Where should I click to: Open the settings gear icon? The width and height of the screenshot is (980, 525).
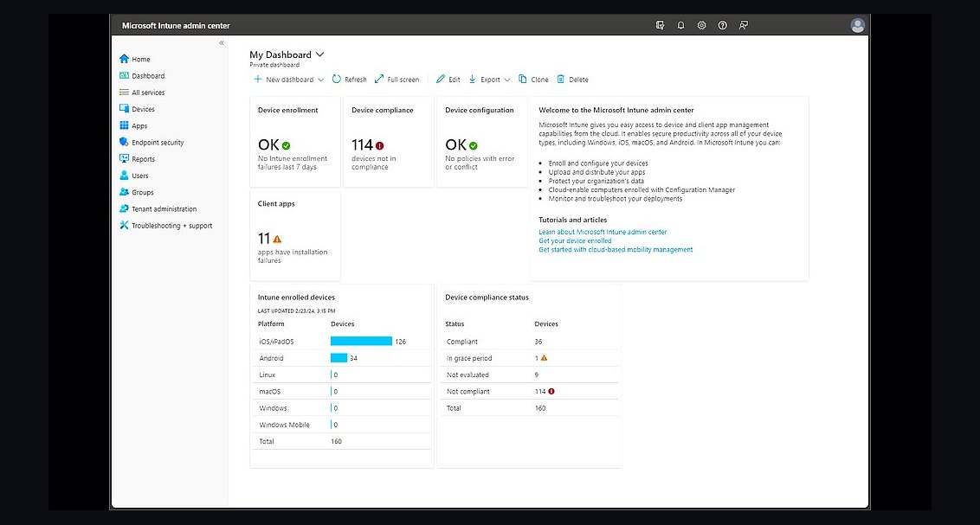[702, 26]
